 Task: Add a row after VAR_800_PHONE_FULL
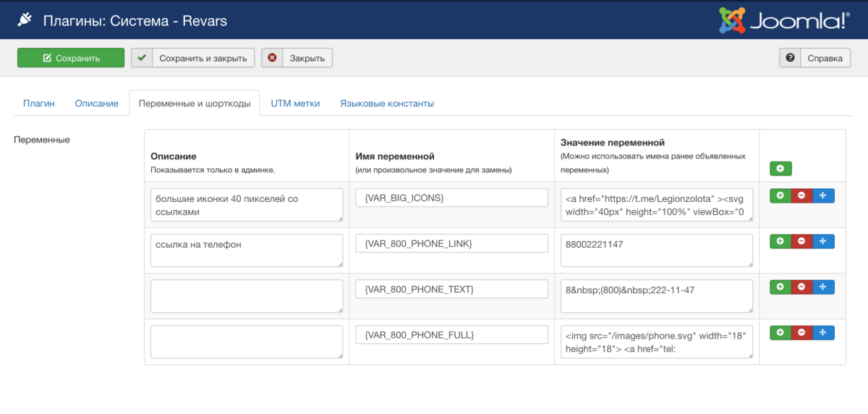(780, 333)
